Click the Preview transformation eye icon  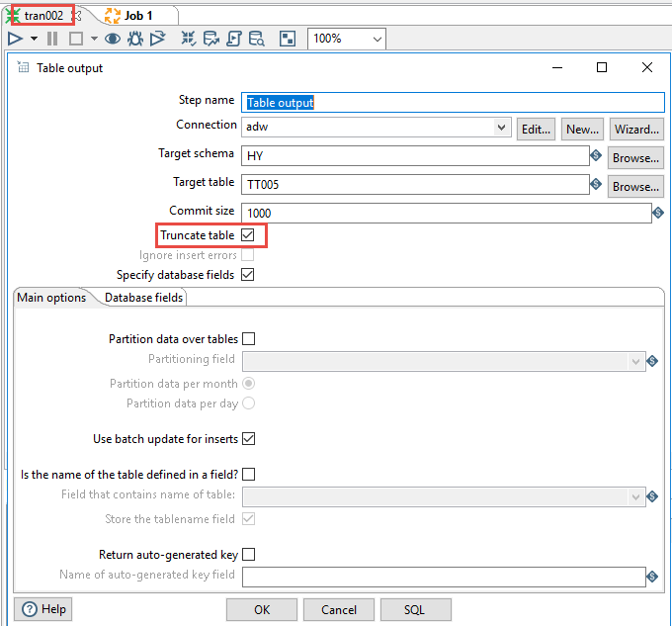(x=114, y=39)
